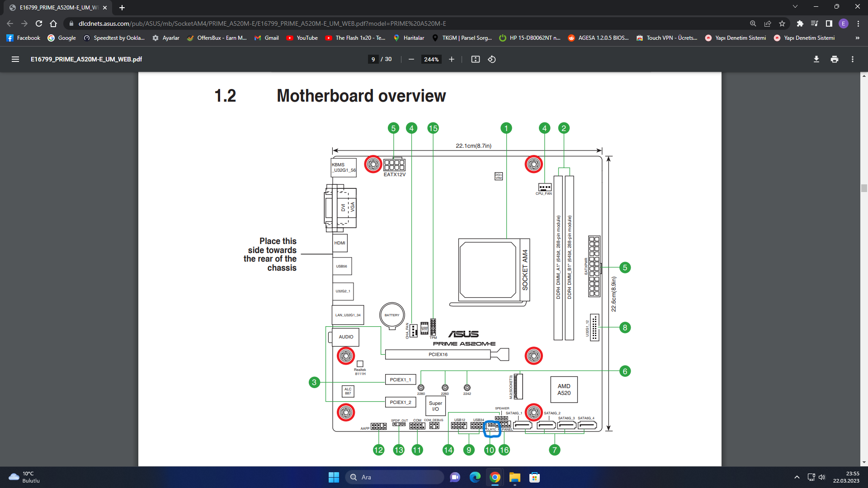Open a new browser tab

122,8
